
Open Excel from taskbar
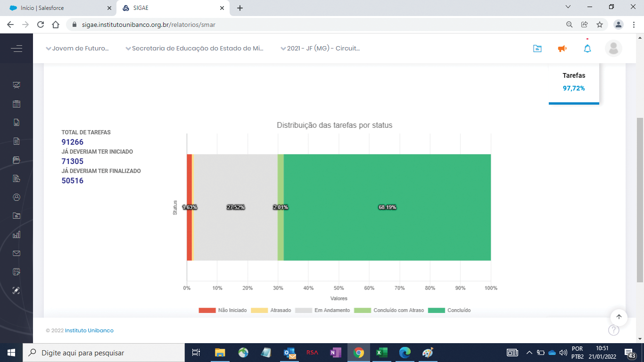pyautogui.click(x=382, y=353)
